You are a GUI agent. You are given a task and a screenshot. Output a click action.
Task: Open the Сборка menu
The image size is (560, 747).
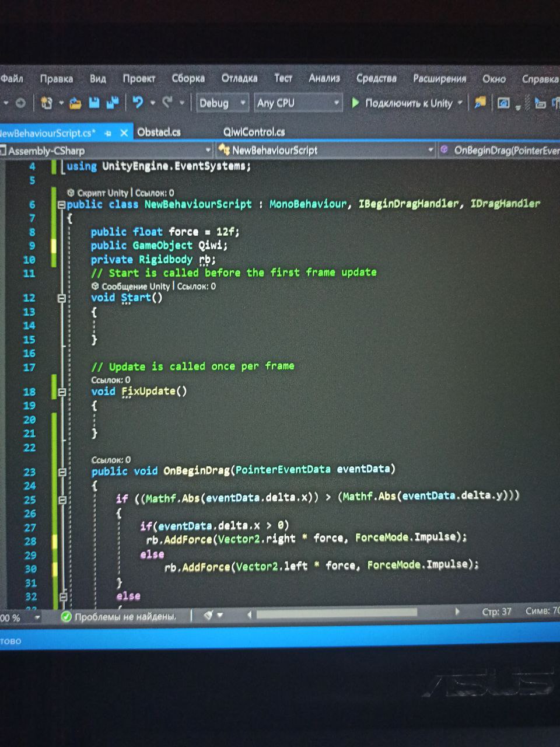pyautogui.click(x=188, y=78)
